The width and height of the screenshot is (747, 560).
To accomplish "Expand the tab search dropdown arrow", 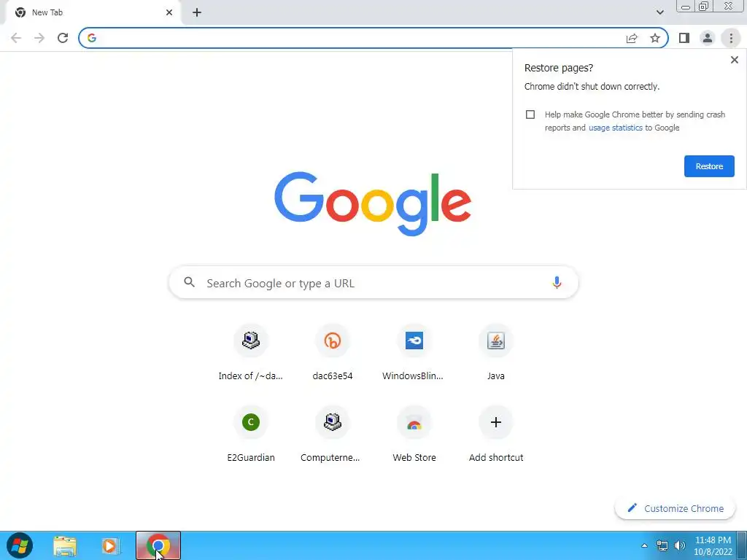I will pyautogui.click(x=659, y=12).
